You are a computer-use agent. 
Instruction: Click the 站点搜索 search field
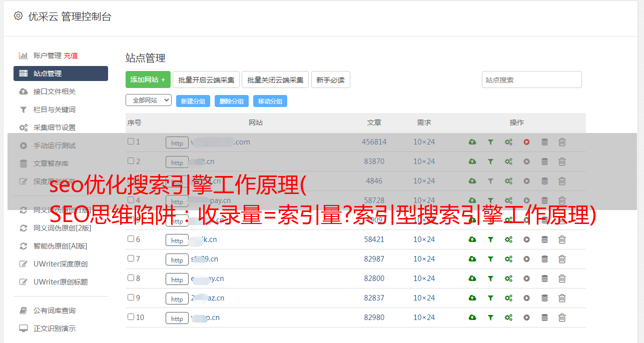(x=532, y=79)
